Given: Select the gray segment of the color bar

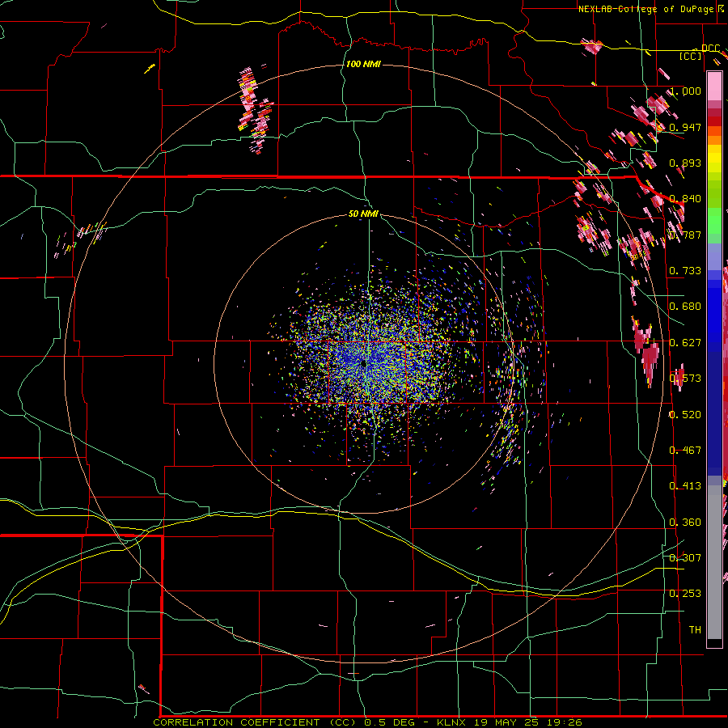Looking at the screenshot, I should 714,562.
